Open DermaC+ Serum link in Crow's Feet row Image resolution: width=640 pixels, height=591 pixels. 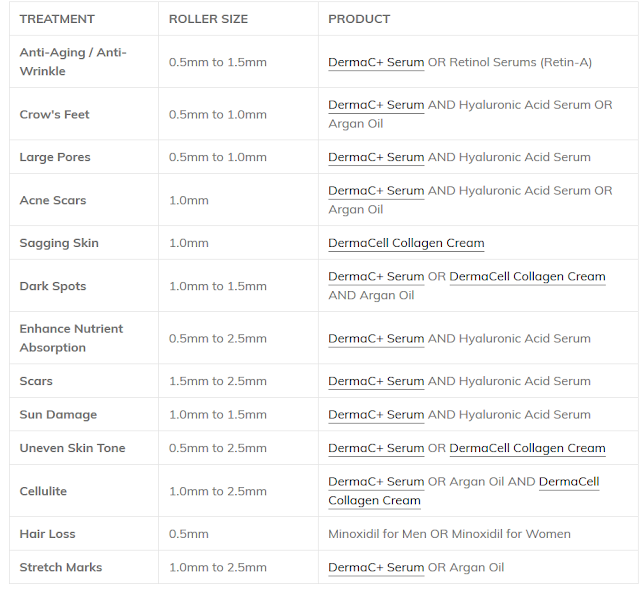tap(376, 105)
